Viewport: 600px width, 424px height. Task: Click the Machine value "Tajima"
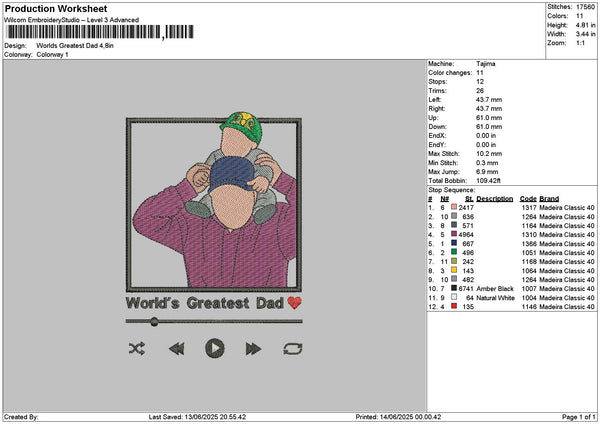(x=486, y=64)
